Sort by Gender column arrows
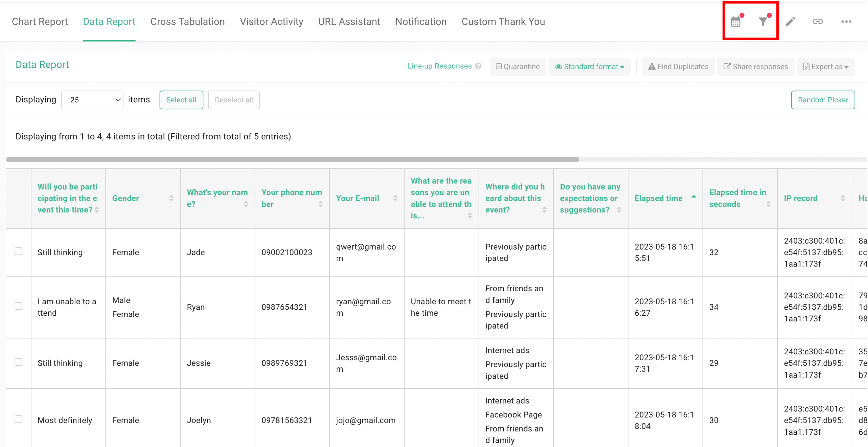This screenshot has height=447, width=868. click(x=171, y=198)
